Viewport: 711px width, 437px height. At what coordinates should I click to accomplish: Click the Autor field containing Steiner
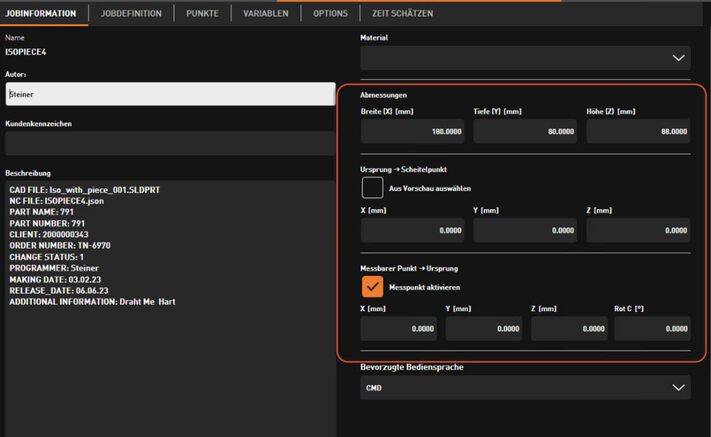pos(169,94)
